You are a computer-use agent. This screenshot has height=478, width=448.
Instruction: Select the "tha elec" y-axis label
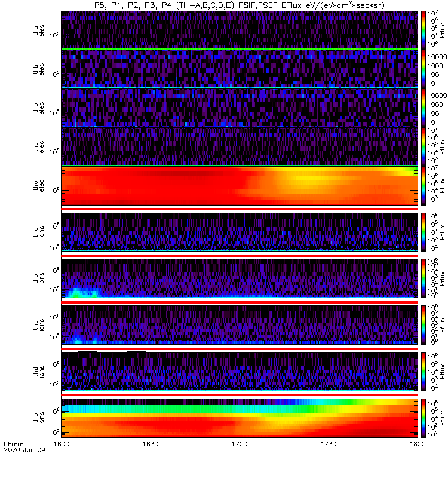(x=38, y=30)
